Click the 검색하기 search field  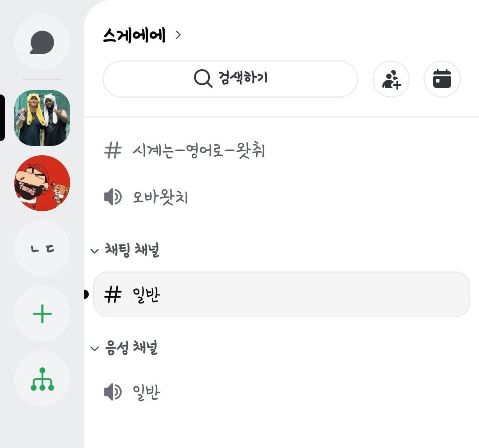coord(230,79)
